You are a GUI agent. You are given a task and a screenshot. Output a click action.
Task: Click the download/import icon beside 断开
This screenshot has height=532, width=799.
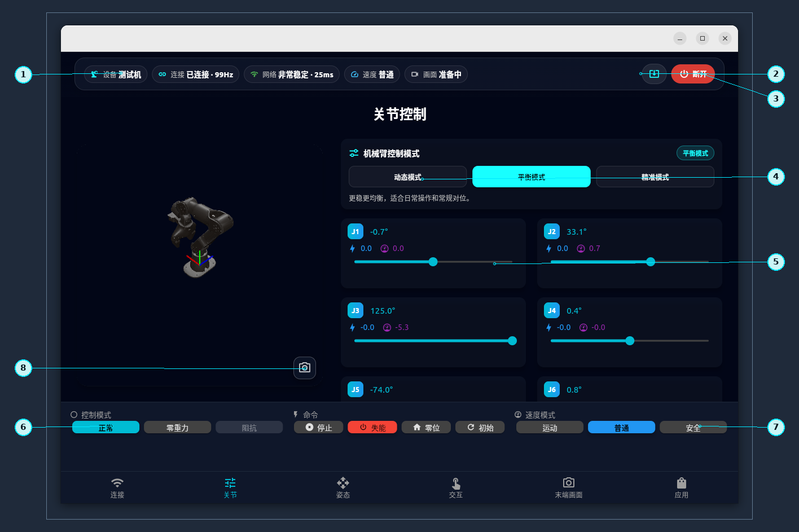(x=655, y=74)
